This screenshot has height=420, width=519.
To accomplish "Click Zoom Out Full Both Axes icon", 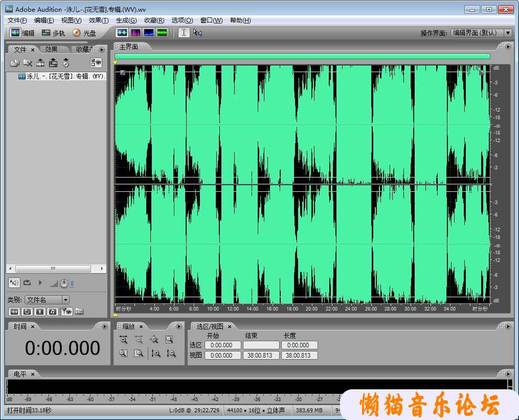I will [x=154, y=340].
